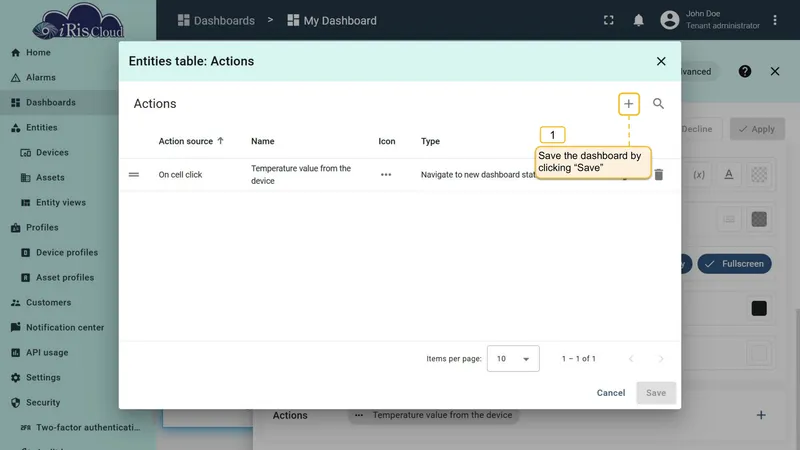Open the Items per page dropdown
Image resolution: width=800 pixels, height=450 pixels.
tap(513, 359)
